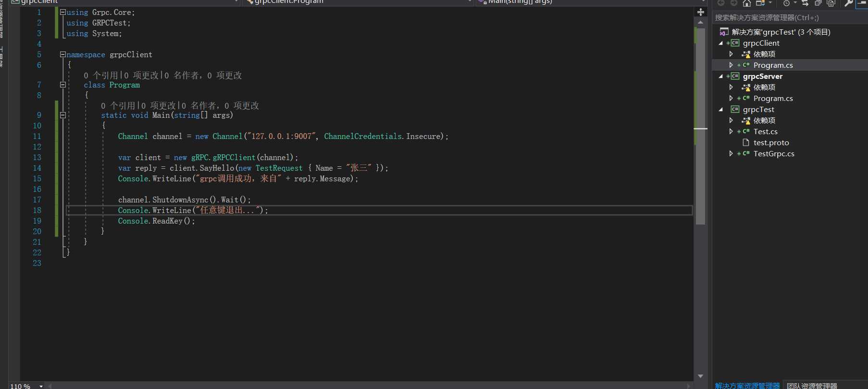This screenshot has width=868, height=389.
Task: Click '0 名作者' CodeLens above Main method
Action: [x=199, y=105]
